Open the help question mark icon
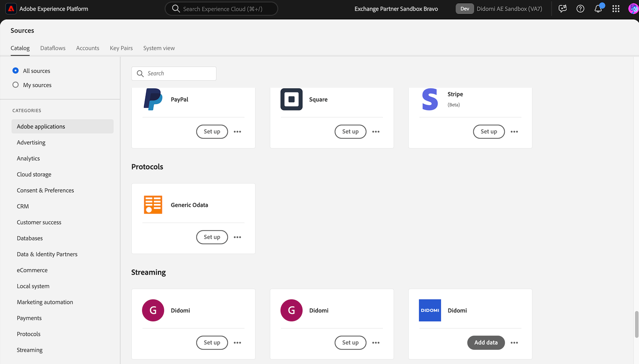 (x=580, y=9)
